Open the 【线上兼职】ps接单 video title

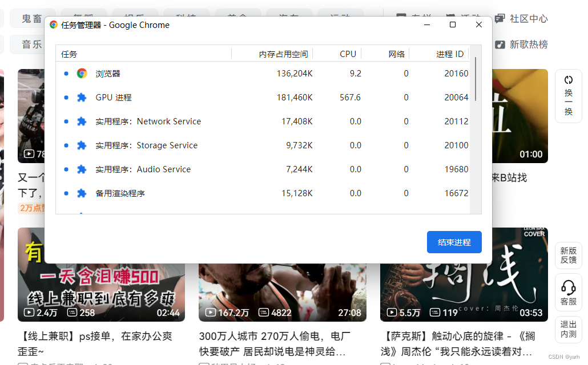pyautogui.click(x=95, y=344)
